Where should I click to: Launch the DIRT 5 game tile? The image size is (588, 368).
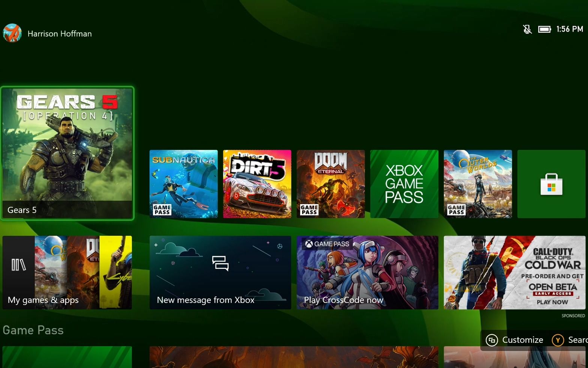click(x=257, y=184)
